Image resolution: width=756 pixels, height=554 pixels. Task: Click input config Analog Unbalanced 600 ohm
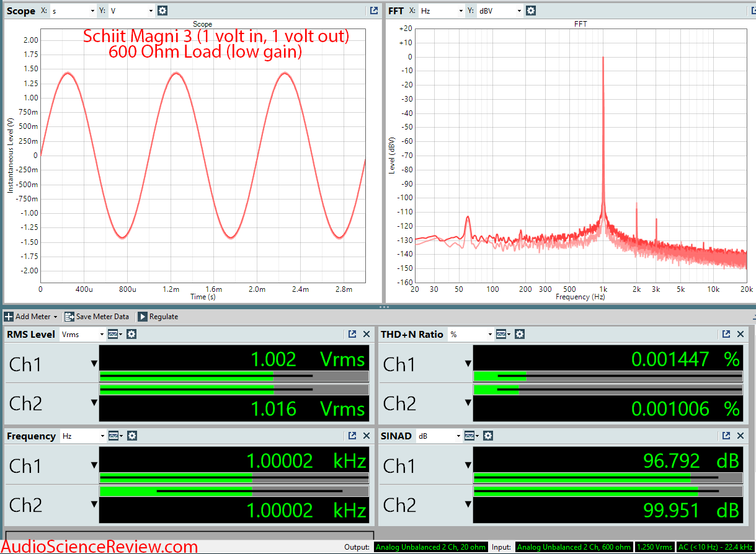pyautogui.click(x=574, y=547)
